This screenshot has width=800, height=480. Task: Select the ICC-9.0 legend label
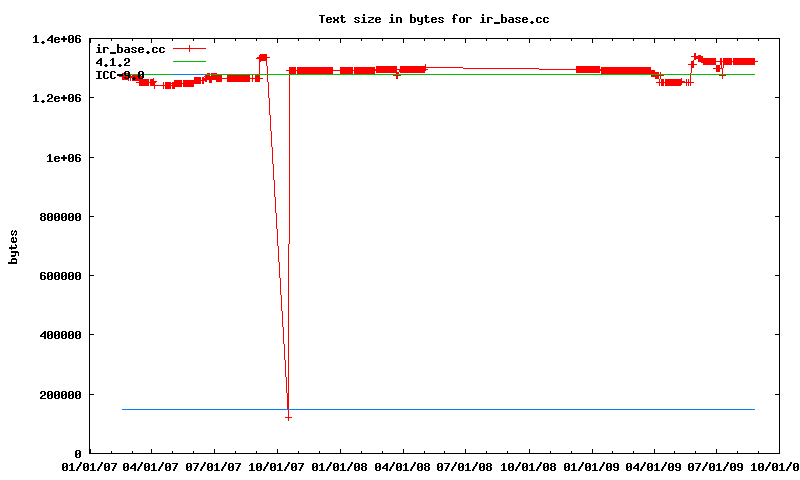coord(119,75)
